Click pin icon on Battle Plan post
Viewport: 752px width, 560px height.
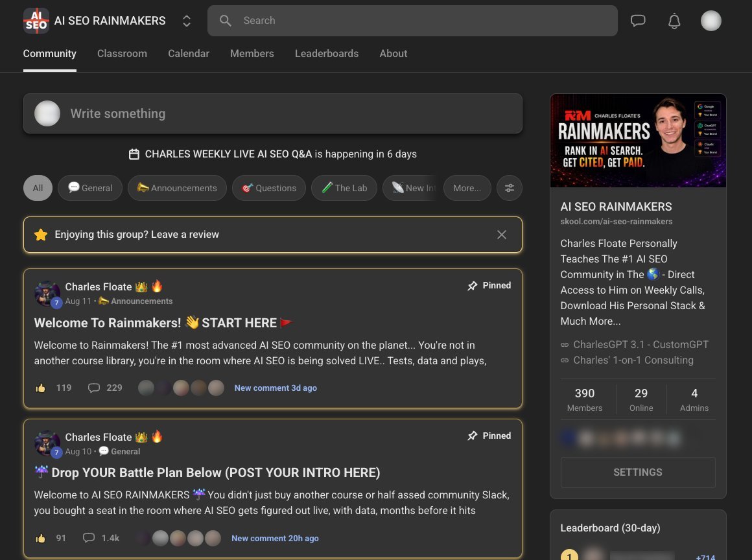(473, 436)
